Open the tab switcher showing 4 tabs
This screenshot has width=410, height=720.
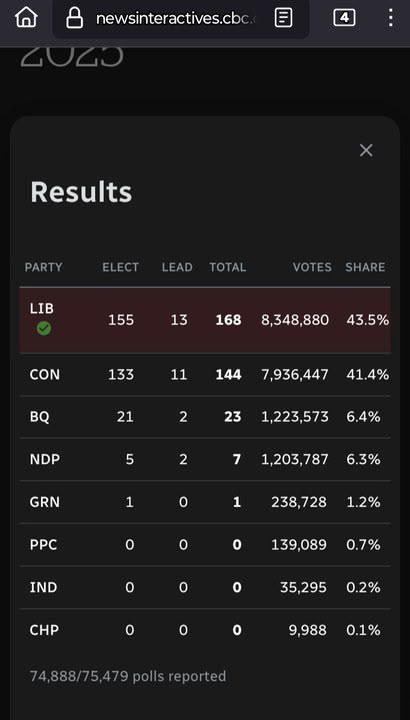point(344,18)
